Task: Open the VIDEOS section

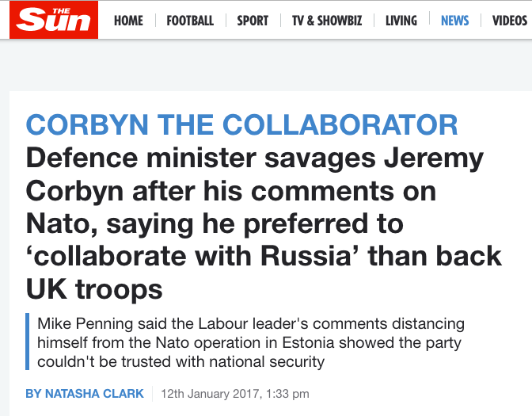Action: (x=510, y=21)
